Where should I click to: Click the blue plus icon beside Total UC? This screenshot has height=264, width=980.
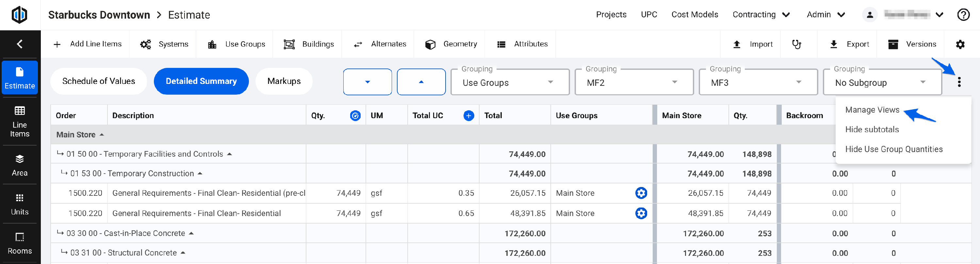(x=468, y=116)
